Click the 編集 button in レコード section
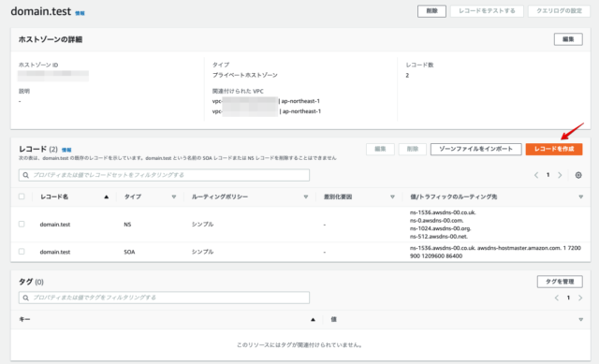 [380, 149]
